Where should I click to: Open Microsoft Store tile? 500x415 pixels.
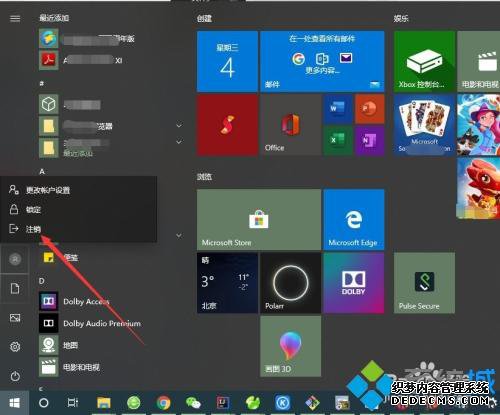[259, 219]
